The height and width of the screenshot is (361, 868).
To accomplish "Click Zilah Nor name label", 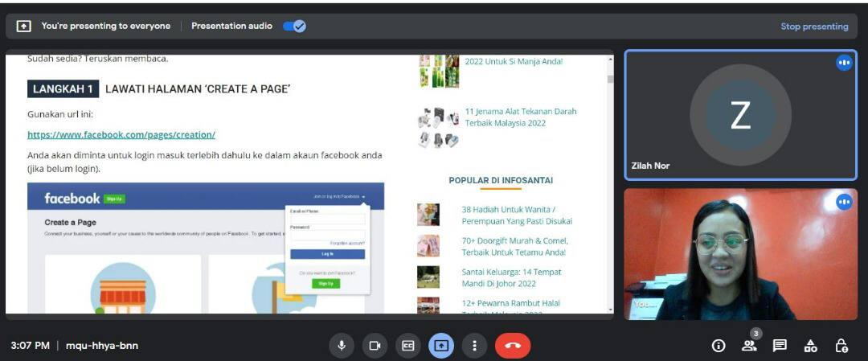I will click(650, 166).
